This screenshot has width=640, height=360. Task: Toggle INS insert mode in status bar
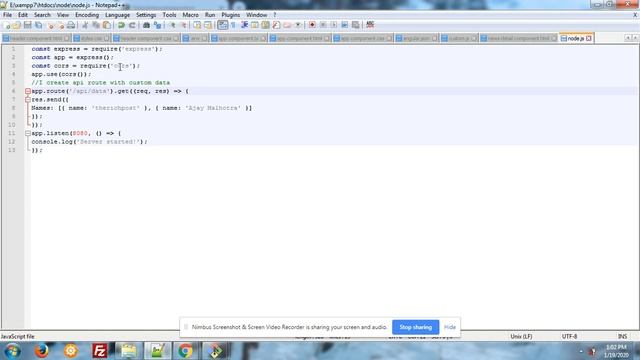pos(622,337)
